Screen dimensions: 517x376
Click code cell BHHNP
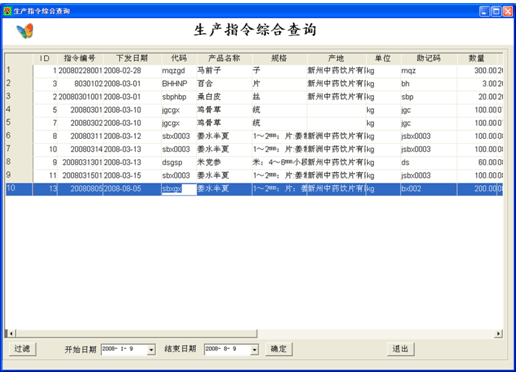click(x=179, y=84)
